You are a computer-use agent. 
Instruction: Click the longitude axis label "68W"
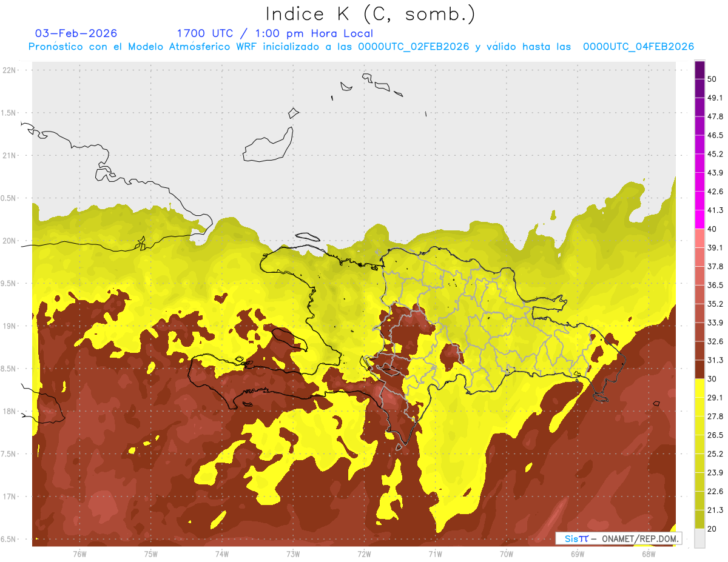click(x=649, y=554)
